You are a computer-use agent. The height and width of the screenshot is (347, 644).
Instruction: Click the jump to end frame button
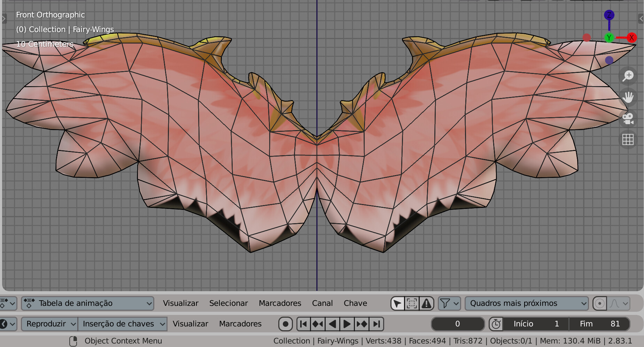376,324
